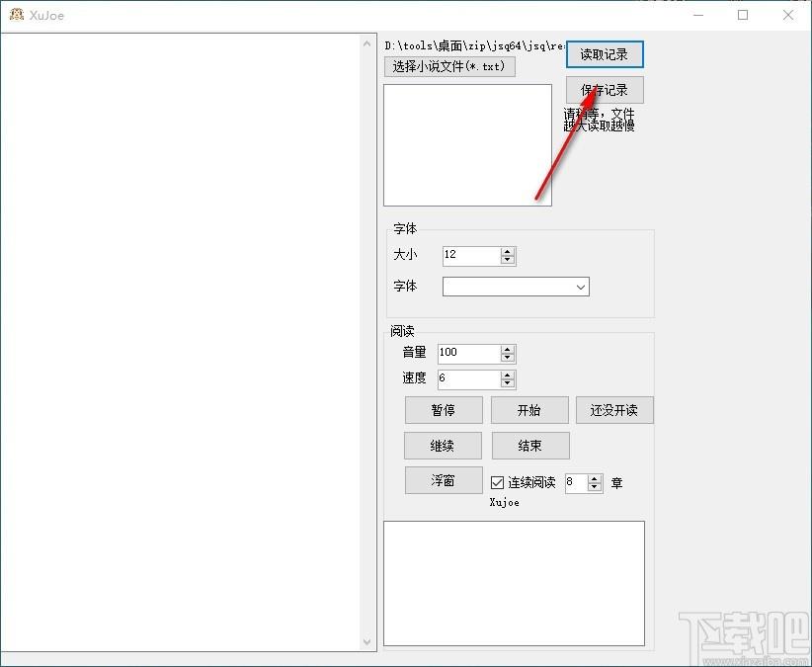Increase chapter count 章 with up arrow

click(595, 479)
